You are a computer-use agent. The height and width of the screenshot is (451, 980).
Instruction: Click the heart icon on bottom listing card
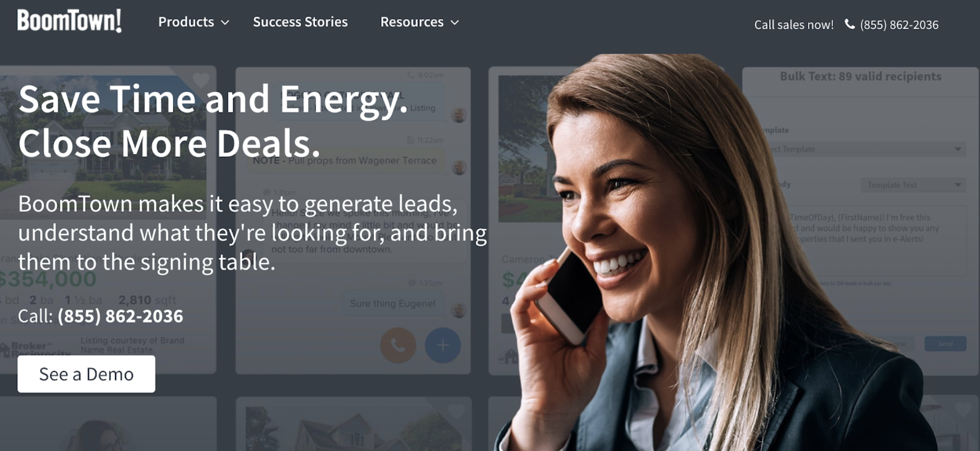(x=456, y=411)
